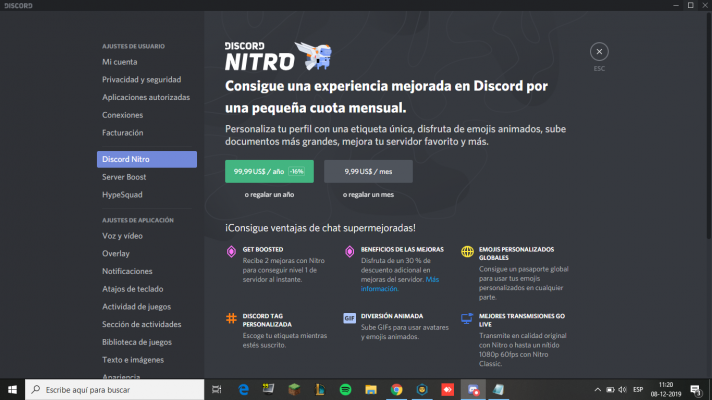Click the Discord Nitro logo
712x400 pixels.
click(260, 56)
